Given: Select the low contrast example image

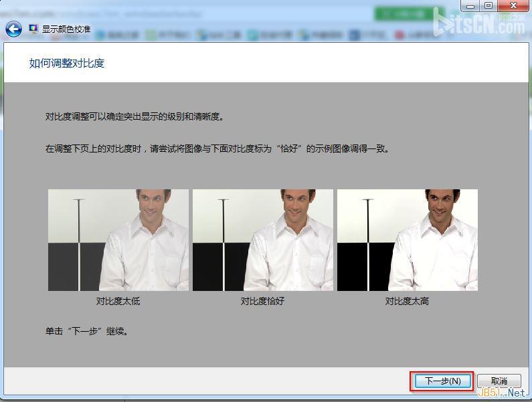Looking at the screenshot, I should click(118, 240).
